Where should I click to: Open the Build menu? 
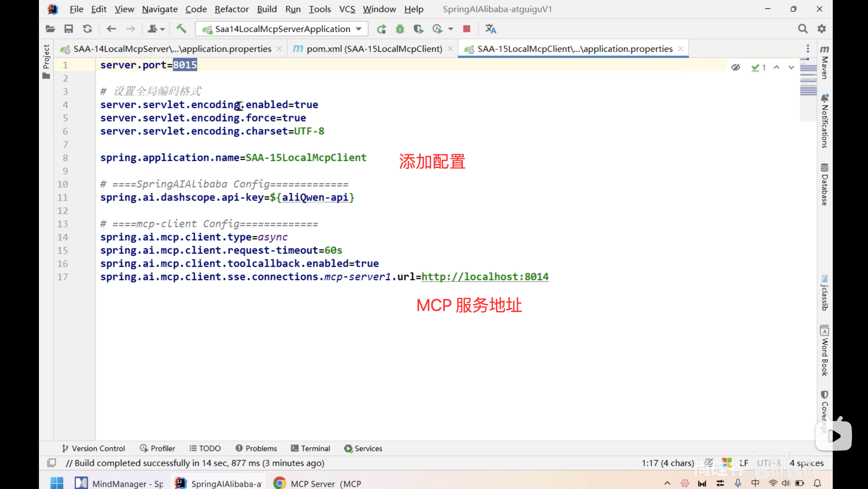267,9
